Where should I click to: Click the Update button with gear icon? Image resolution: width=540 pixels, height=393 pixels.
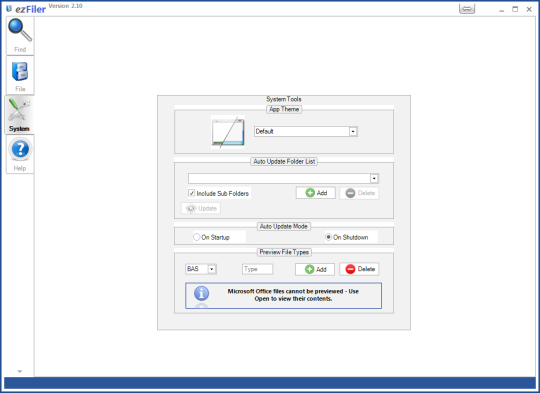click(201, 208)
